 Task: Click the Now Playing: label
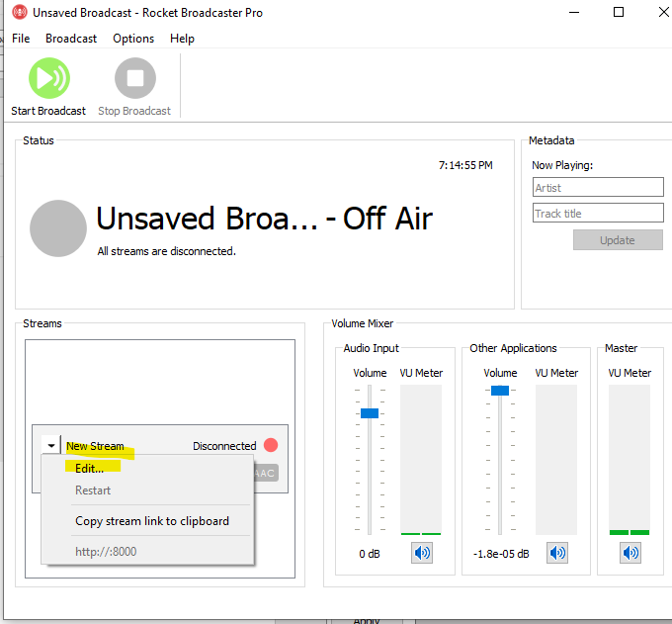[562, 165]
